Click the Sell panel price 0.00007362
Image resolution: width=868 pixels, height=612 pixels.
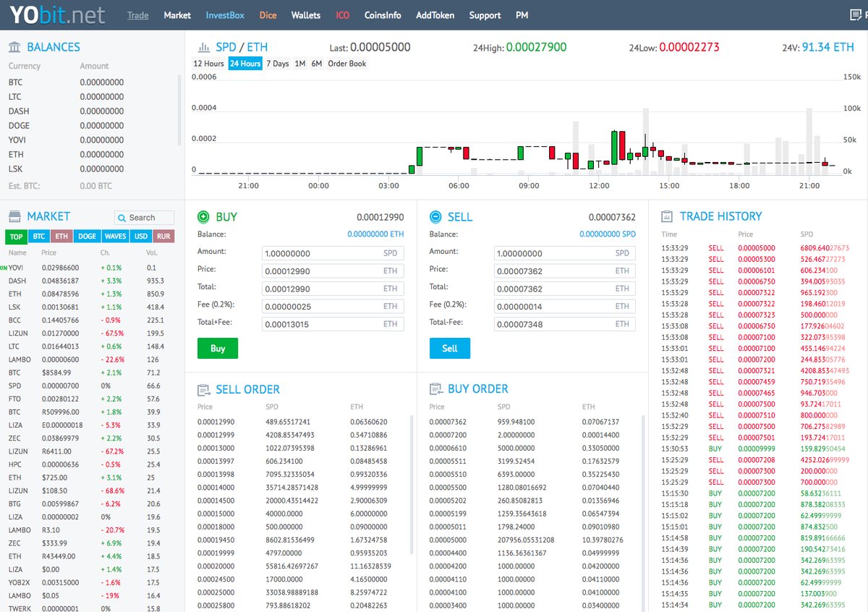coord(612,217)
